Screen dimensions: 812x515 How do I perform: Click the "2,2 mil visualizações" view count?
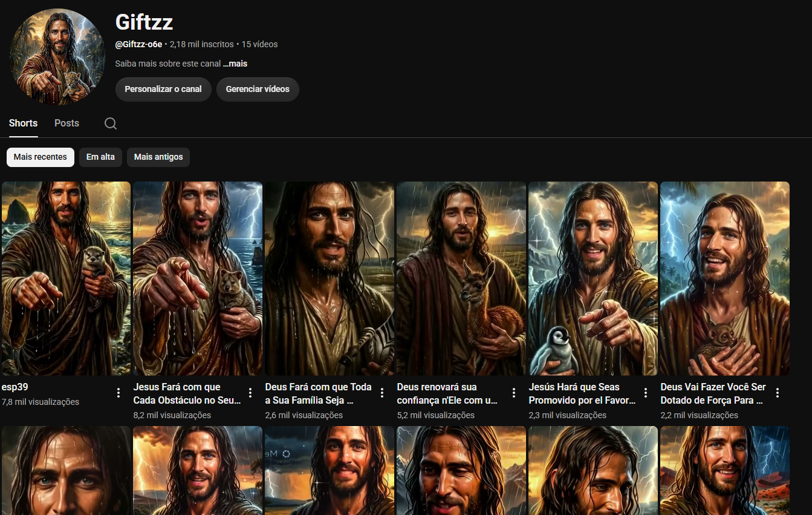pyautogui.click(x=700, y=415)
